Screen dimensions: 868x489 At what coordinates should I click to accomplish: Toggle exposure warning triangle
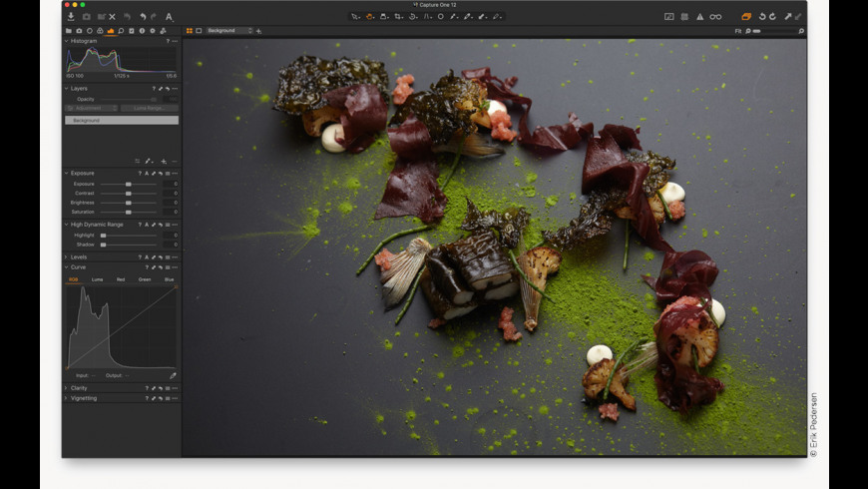coord(699,17)
